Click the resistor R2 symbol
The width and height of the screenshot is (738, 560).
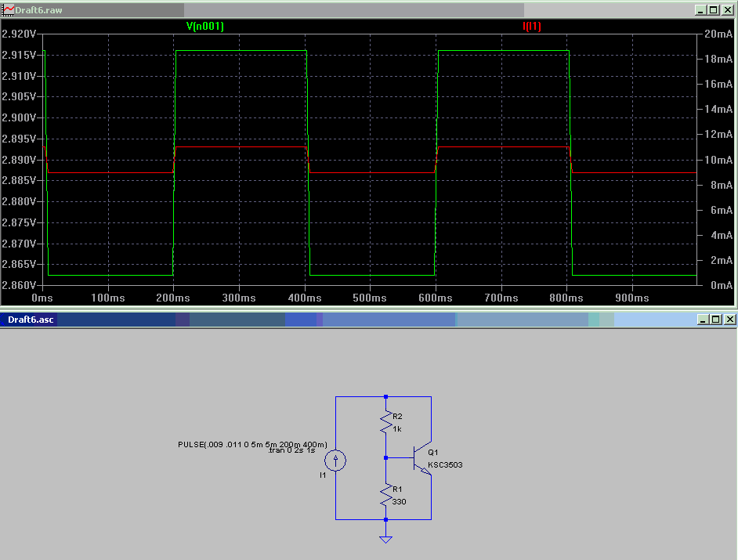tap(386, 422)
